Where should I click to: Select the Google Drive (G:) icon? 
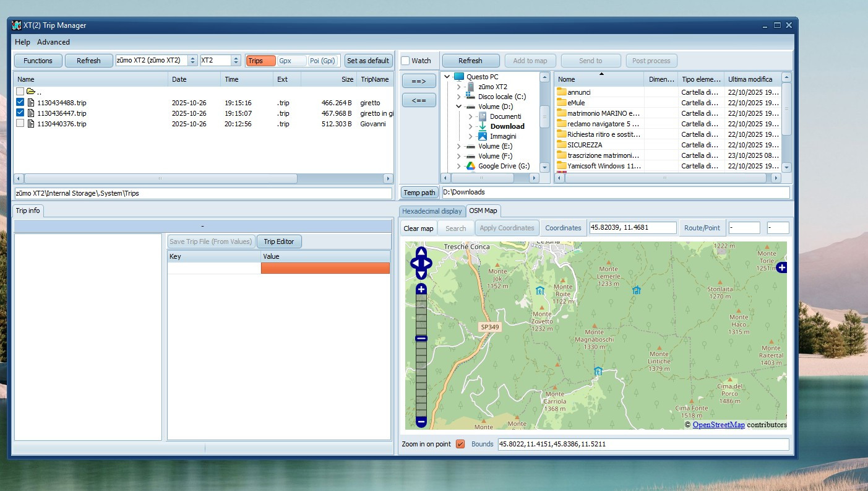(470, 166)
